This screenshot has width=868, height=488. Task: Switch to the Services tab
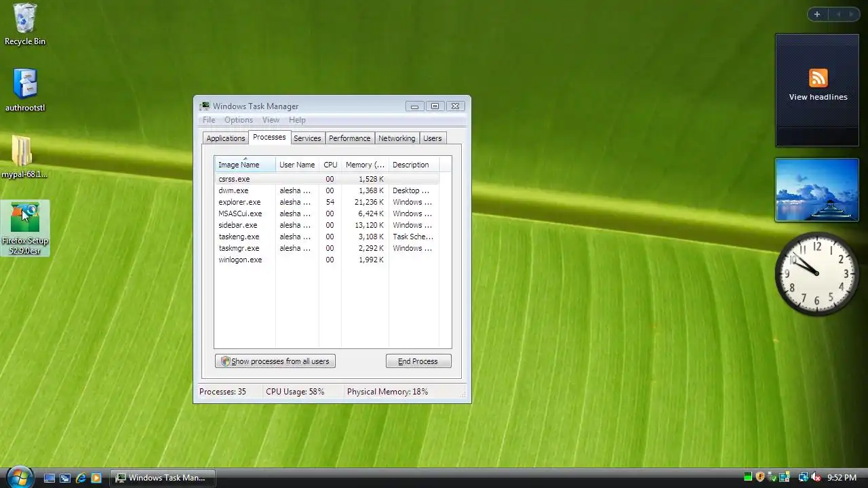[307, 138]
